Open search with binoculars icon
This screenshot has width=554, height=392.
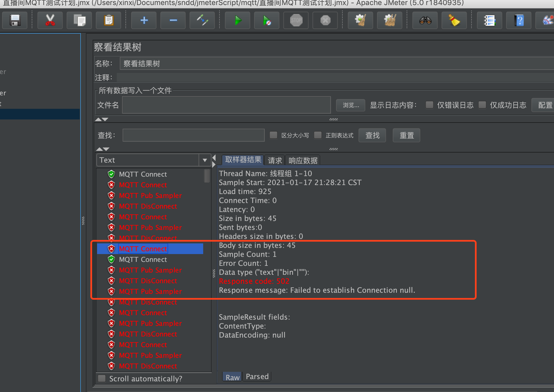click(x=425, y=20)
